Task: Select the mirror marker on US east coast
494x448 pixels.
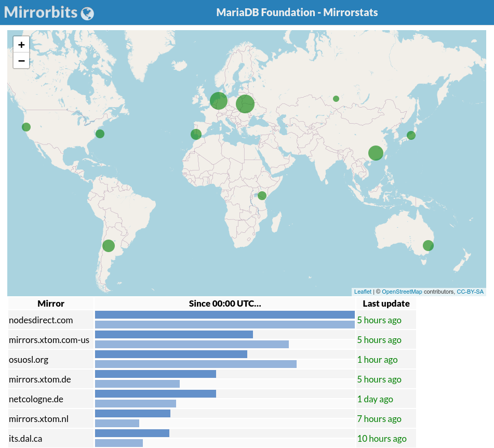Action: [100, 134]
